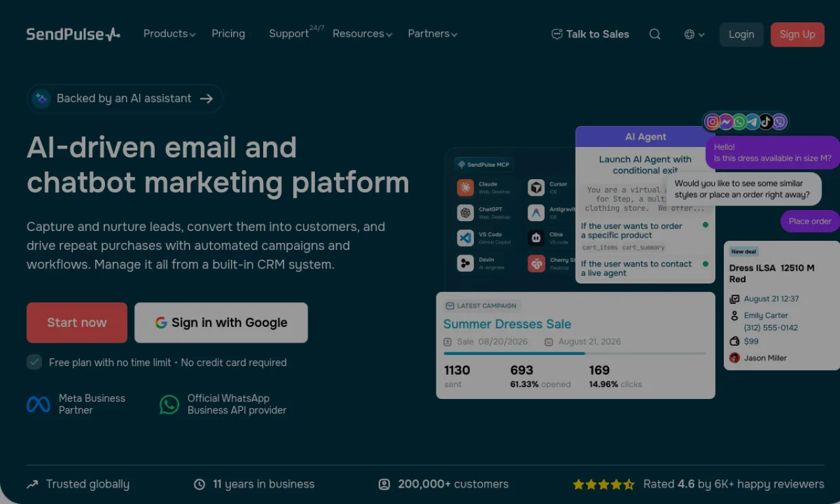
Task: Click the Telegram icon above the chat
Action: [x=753, y=122]
